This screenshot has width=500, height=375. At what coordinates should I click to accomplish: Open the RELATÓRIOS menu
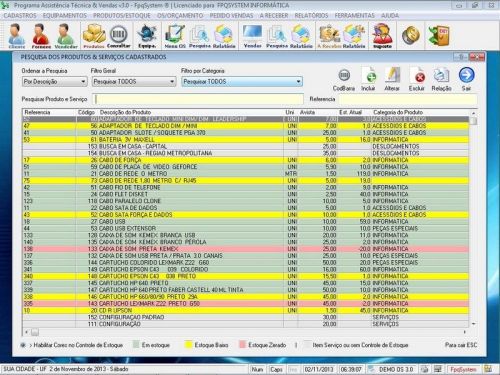coord(311,16)
